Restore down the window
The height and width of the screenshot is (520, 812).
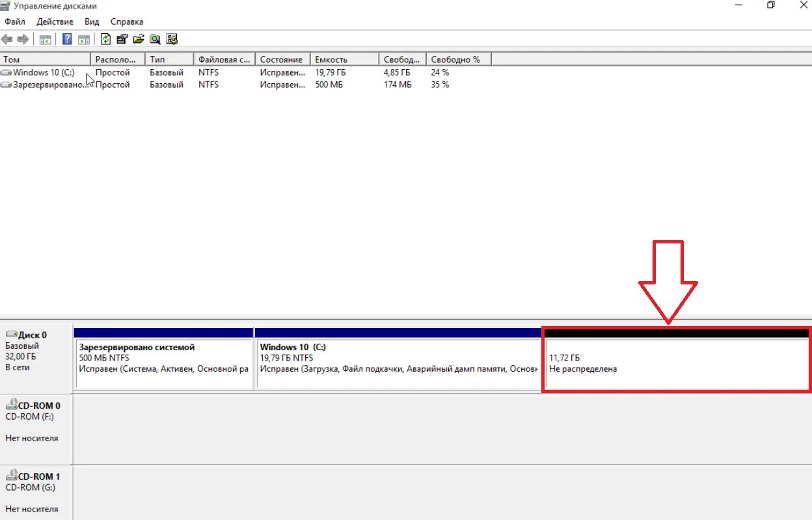[770, 5]
